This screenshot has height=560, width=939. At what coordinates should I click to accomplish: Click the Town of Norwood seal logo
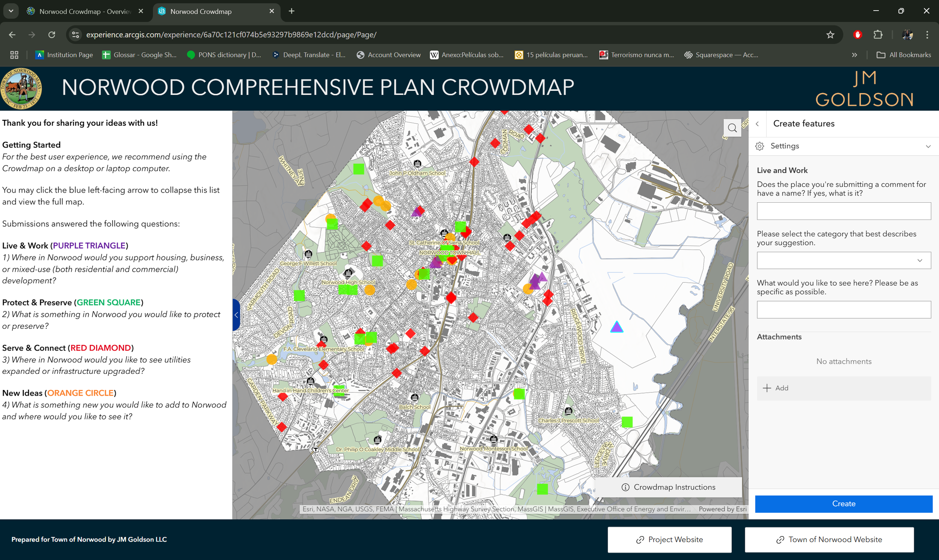tap(21, 88)
